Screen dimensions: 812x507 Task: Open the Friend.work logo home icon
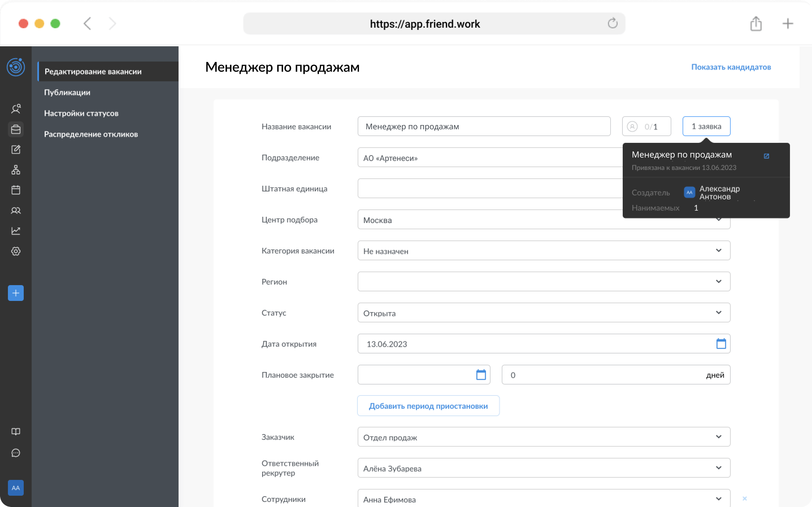(16, 67)
